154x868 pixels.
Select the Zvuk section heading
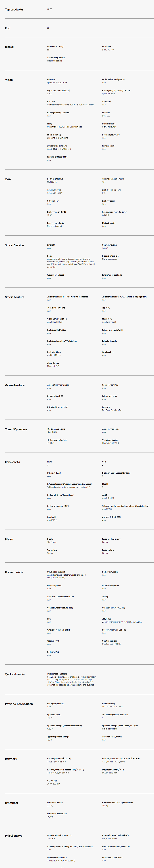coord(8,179)
